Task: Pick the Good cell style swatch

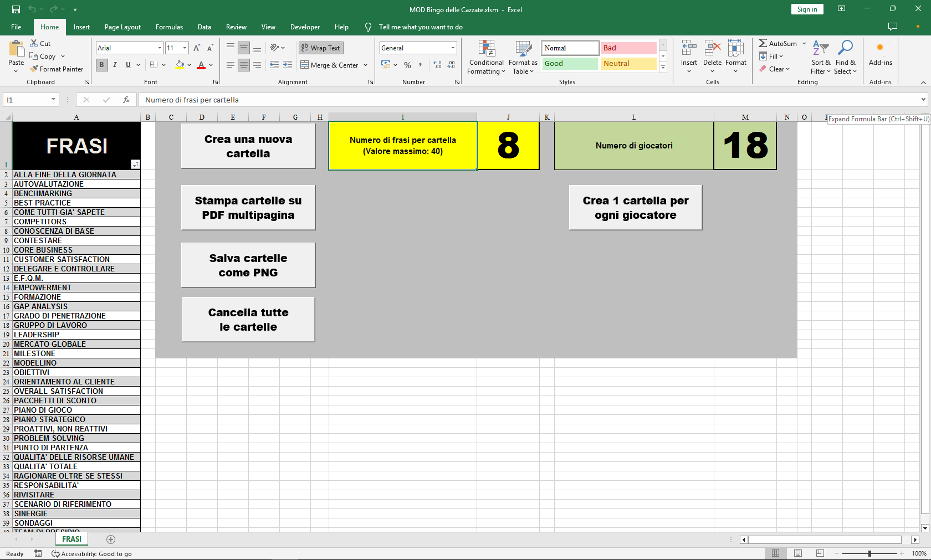Action: (570, 64)
